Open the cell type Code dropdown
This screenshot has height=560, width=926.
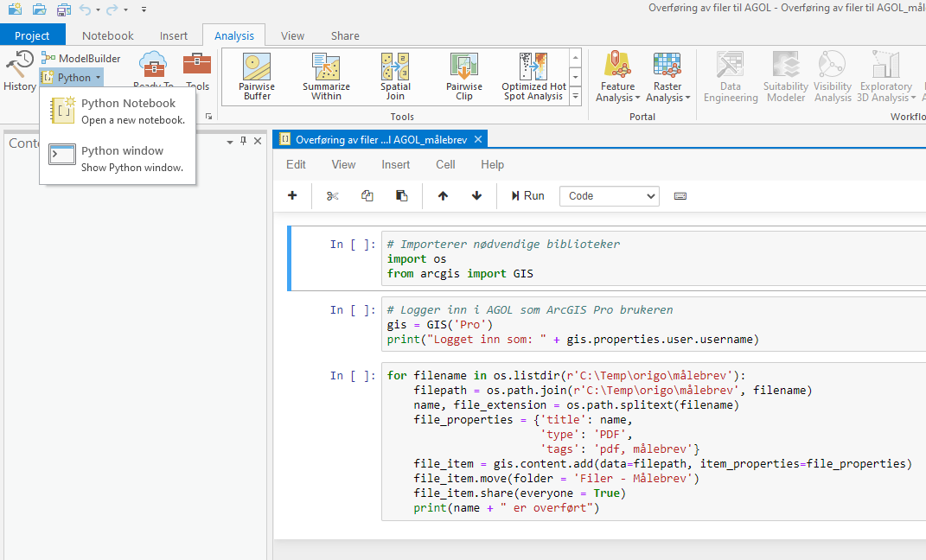[x=610, y=196]
